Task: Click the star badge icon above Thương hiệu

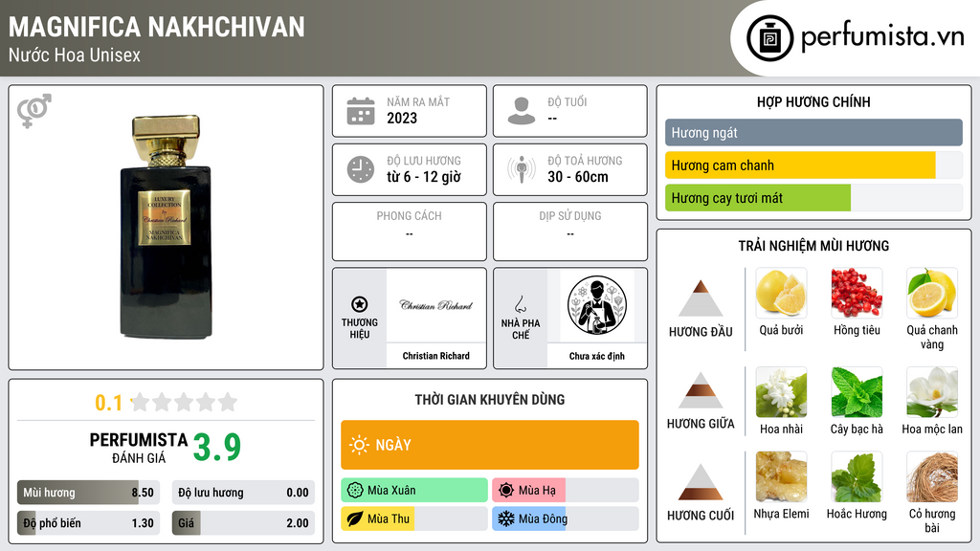Action: pyautogui.click(x=360, y=304)
